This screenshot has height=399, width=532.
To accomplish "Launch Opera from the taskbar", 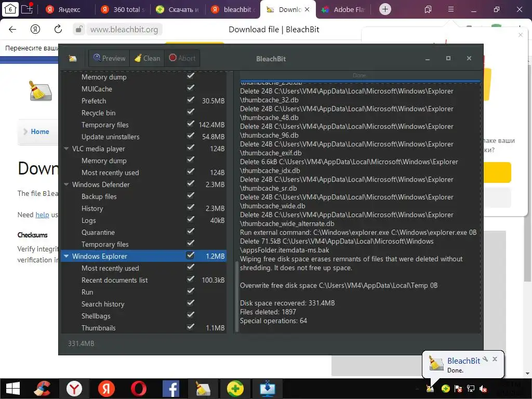I will (x=138, y=389).
